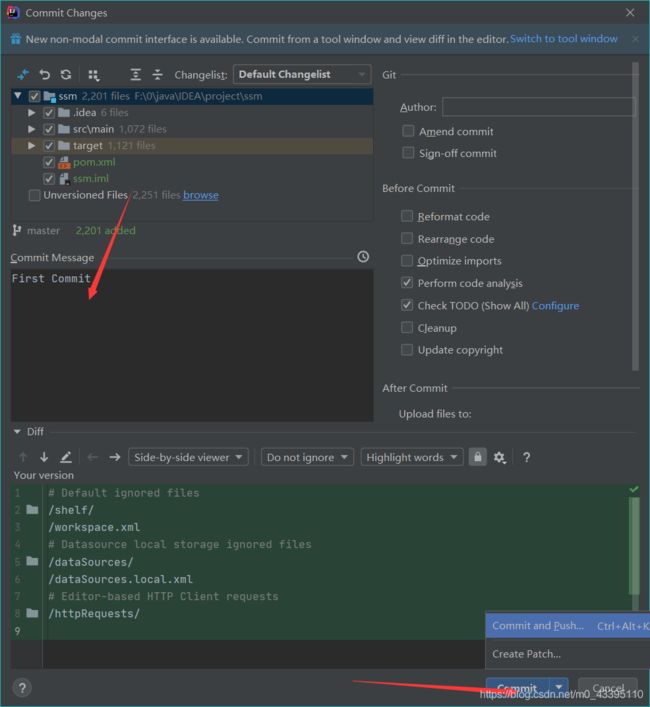
Task: Click the edit source pencil icon
Action: (x=66, y=457)
